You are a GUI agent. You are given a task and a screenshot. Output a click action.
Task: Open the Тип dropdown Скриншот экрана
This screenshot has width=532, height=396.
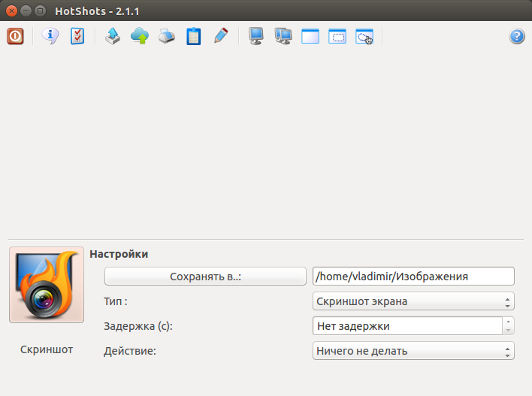[x=413, y=301]
